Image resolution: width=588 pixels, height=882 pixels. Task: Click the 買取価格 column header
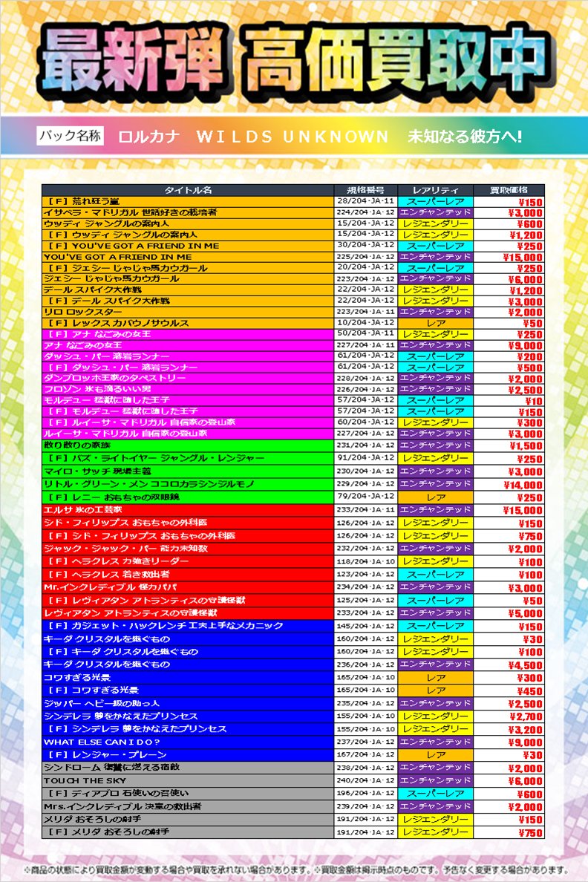(x=509, y=190)
